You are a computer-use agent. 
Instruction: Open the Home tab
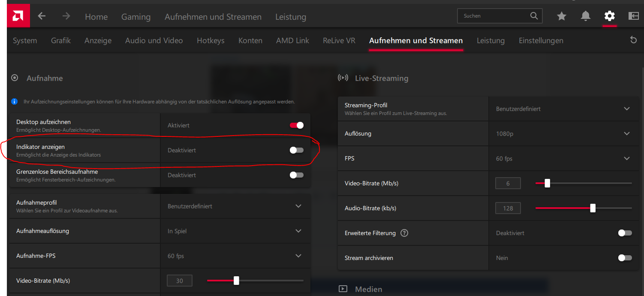pos(96,17)
